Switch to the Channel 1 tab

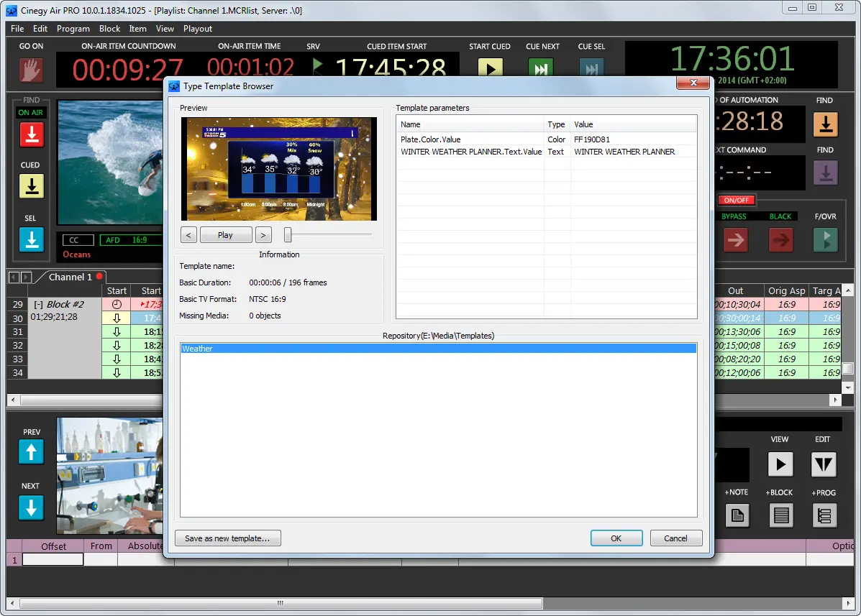69,277
